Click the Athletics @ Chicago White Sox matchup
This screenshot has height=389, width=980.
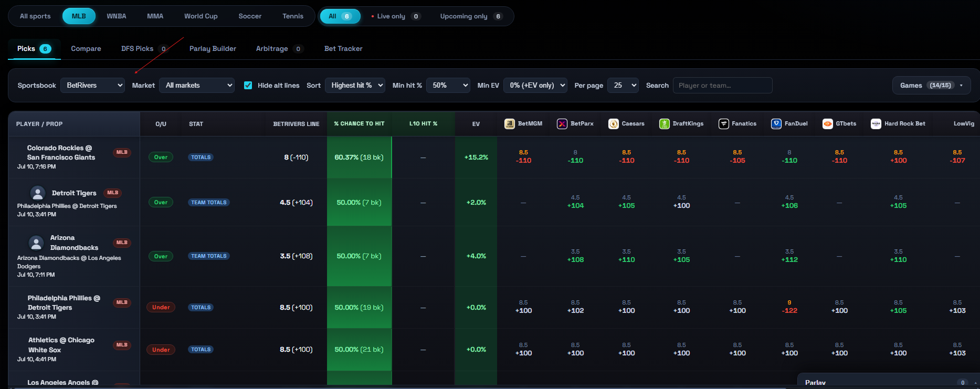61,345
